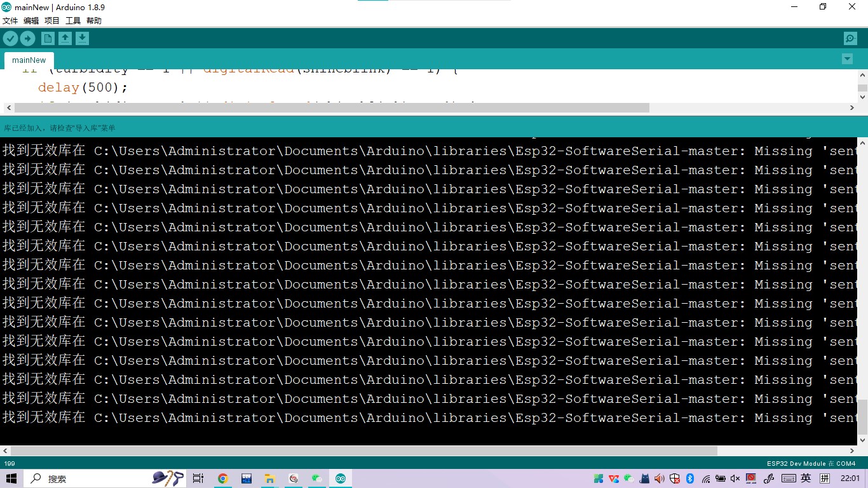This screenshot has width=868, height=488.
Task: Click the muted speaker tray icon
Action: tap(735, 478)
